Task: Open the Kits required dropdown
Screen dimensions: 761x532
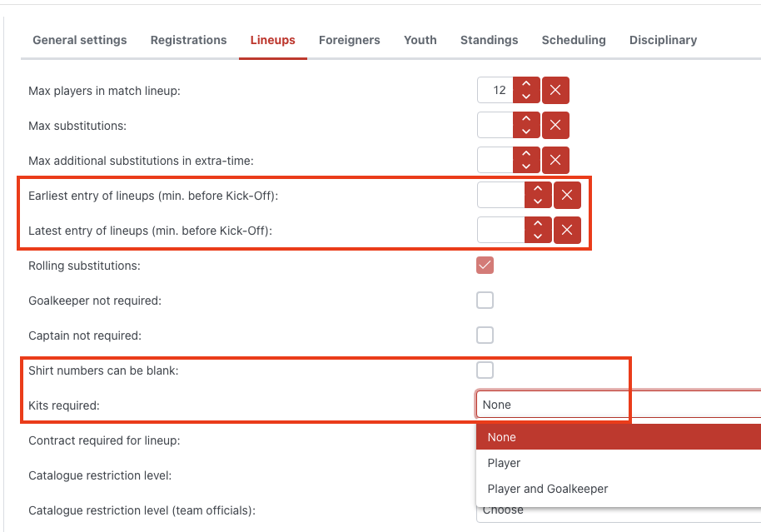Action: pyautogui.click(x=616, y=405)
